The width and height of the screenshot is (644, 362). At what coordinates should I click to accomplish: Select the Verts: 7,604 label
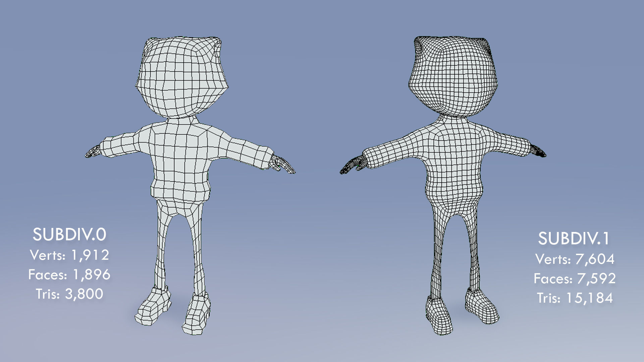tap(575, 259)
